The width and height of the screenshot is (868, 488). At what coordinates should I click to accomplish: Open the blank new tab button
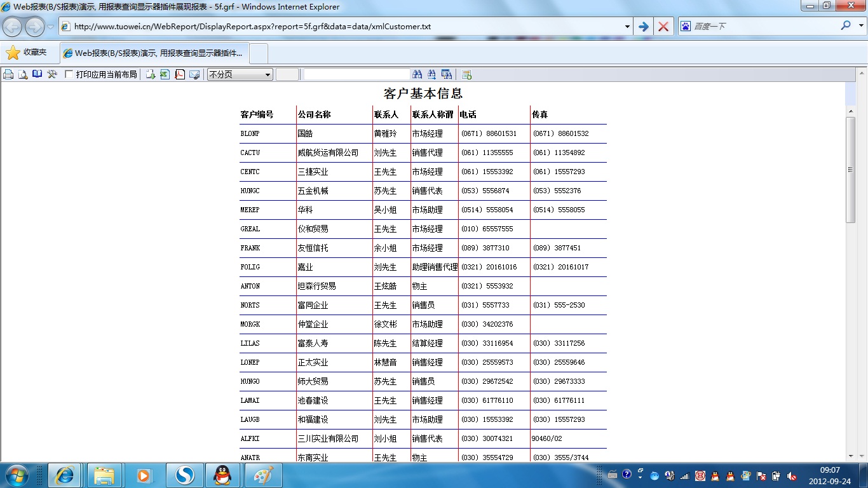(x=259, y=53)
